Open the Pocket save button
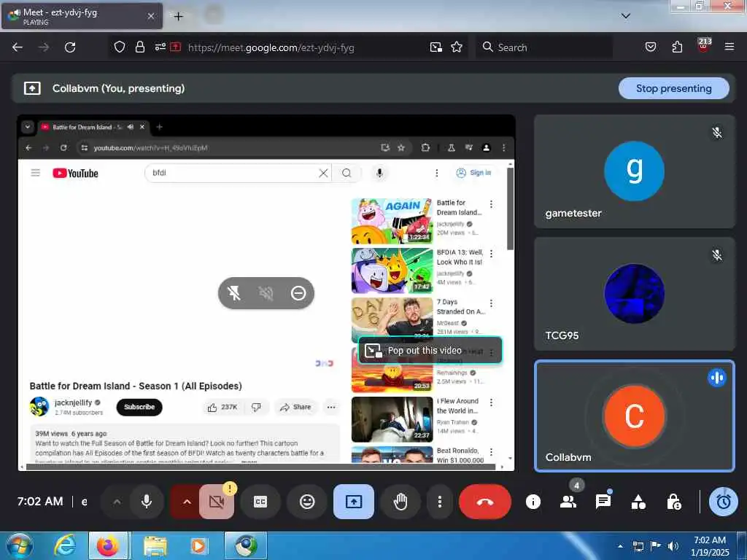Image resolution: width=747 pixels, height=560 pixels. 651,47
